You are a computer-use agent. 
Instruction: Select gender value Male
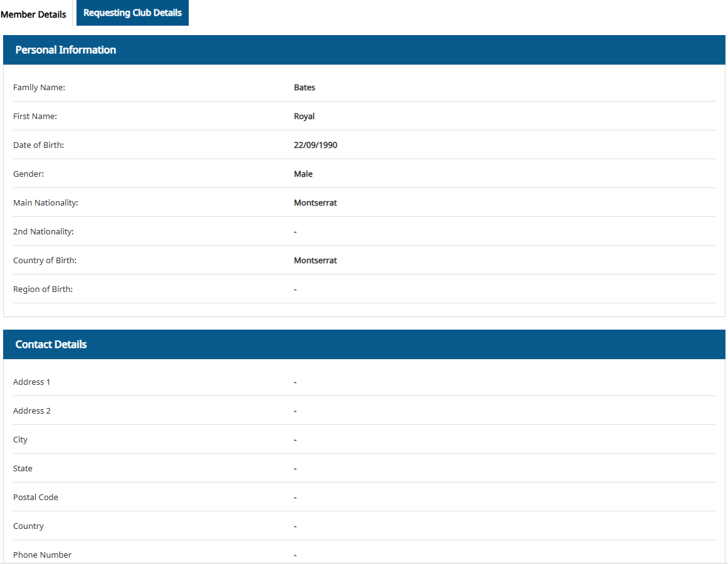point(303,174)
